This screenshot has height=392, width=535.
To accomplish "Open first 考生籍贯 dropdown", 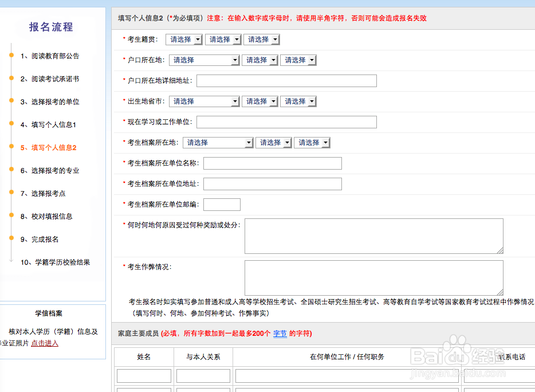I will tap(184, 40).
